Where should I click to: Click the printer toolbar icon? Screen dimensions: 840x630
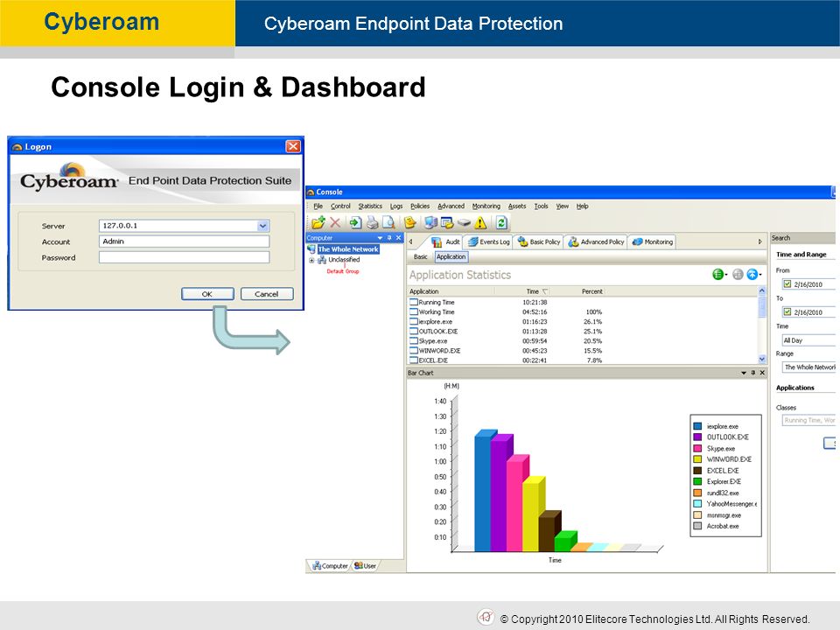(373, 222)
